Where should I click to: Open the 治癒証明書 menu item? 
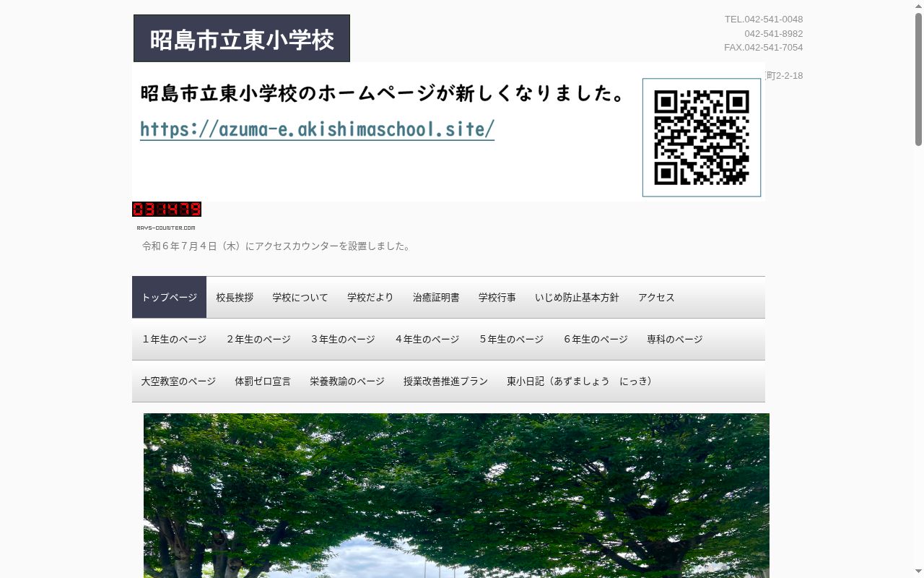click(436, 297)
